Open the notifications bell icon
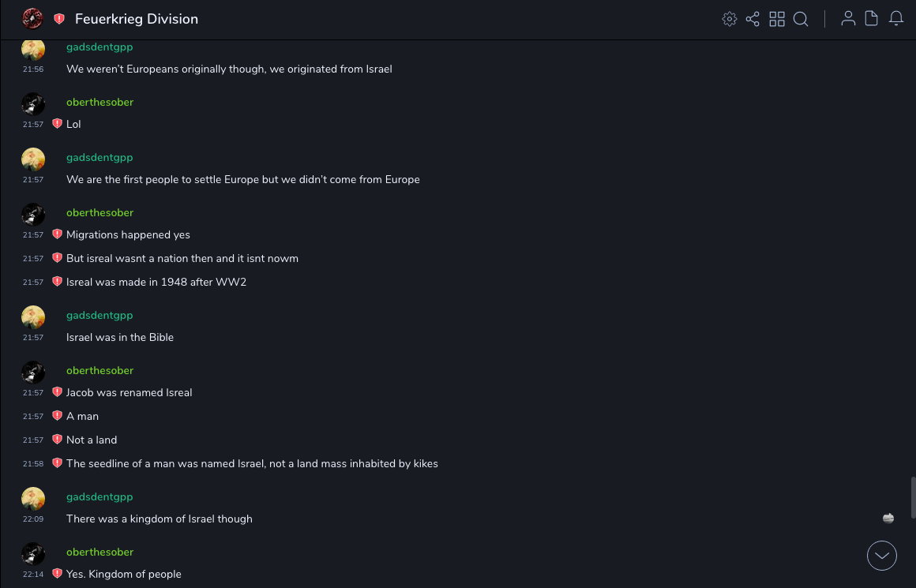916x588 pixels. coord(896,19)
